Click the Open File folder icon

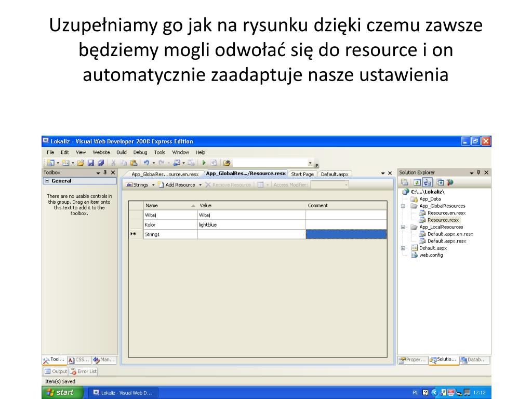[x=81, y=163]
